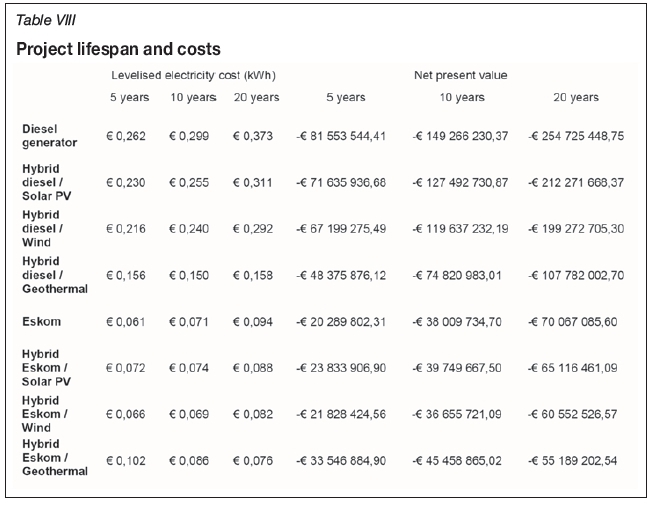Screen dimensions: 649x505
Task: Select the € 0,094 Eskom cost cell
Action: tap(256, 322)
